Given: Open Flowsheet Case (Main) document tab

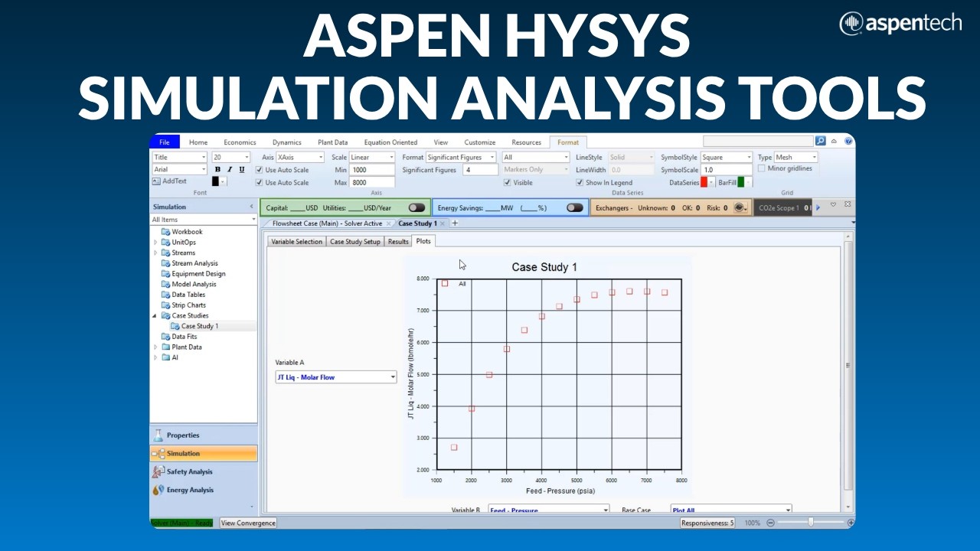Looking at the screenshot, I should point(327,223).
